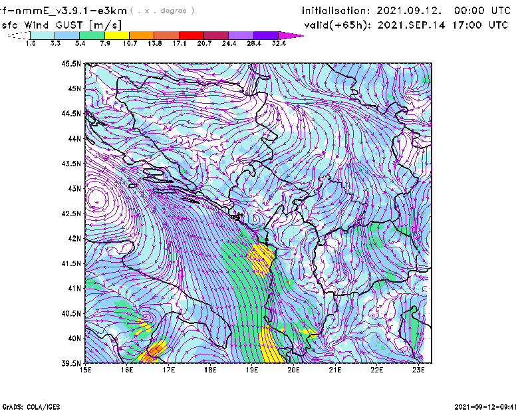Screen dimensions: 532x411
Task: Click the green legend color segment
Action: pos(92,35)
